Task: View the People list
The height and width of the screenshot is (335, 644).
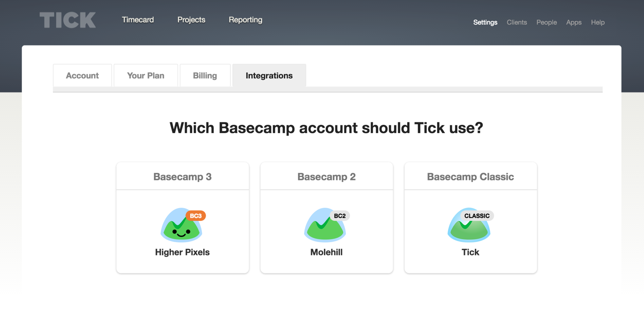Action: [546, 22]
